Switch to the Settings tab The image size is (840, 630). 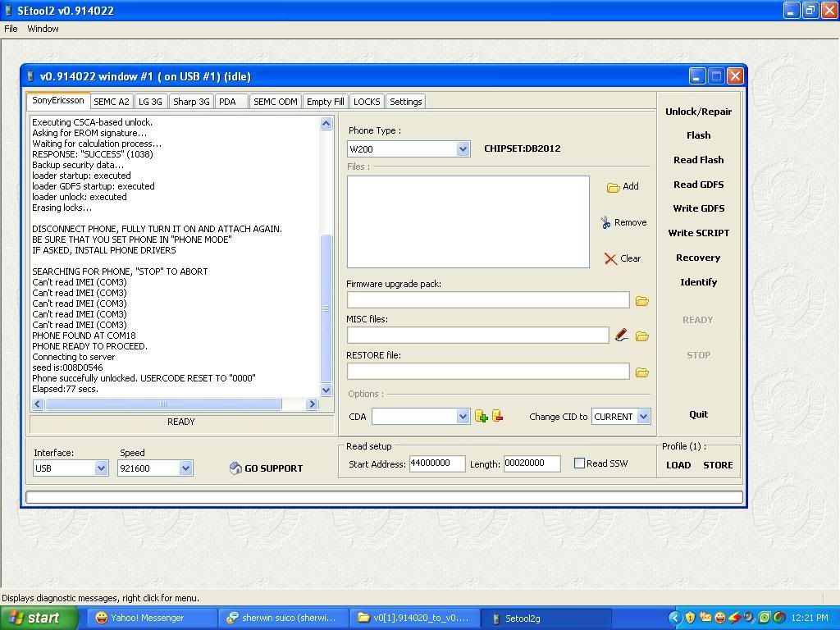coord(405,102)
